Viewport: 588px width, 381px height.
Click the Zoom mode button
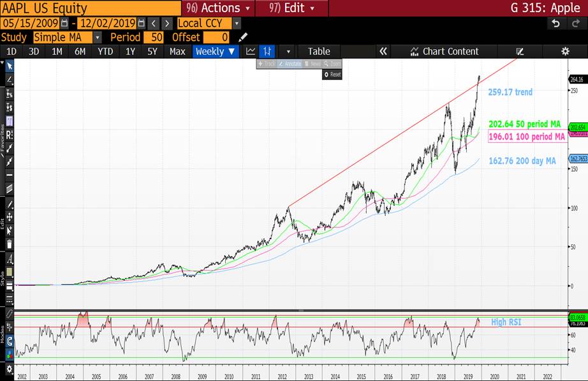click(x=332, y=64)
